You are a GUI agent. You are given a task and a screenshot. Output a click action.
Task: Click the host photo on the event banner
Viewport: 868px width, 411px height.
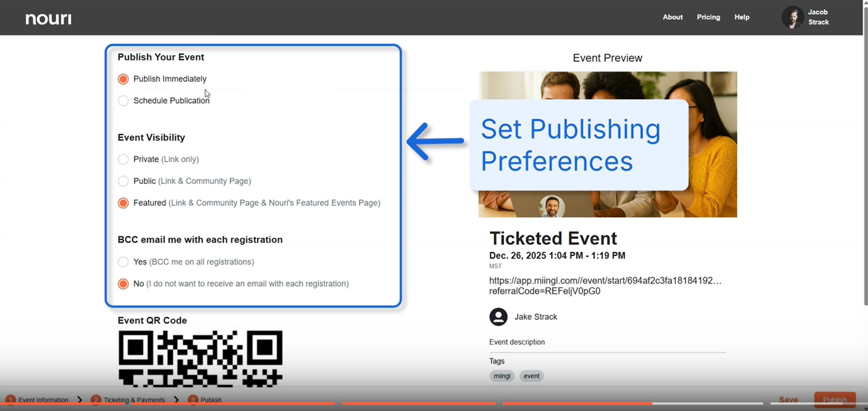552,207
